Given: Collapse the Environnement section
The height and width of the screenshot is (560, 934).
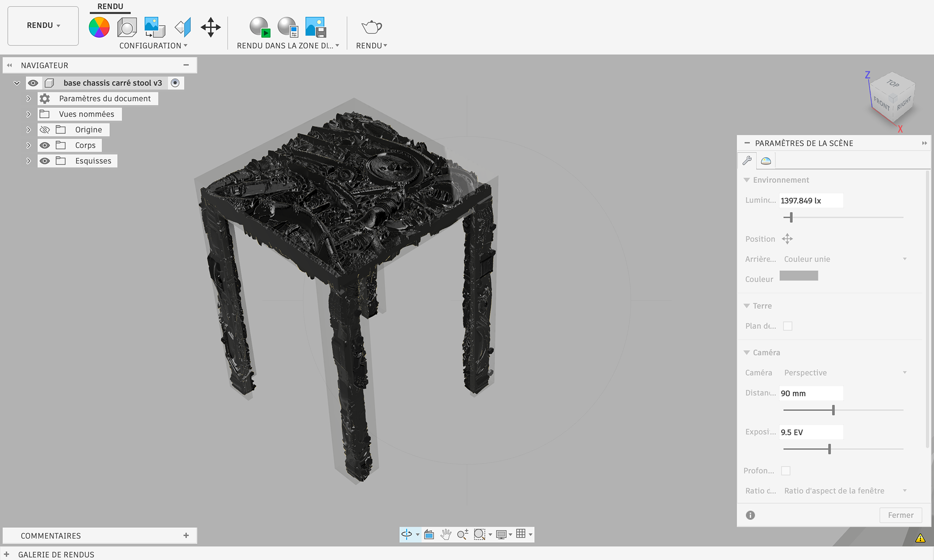Looking at the screenshot, I should (747, 180).
